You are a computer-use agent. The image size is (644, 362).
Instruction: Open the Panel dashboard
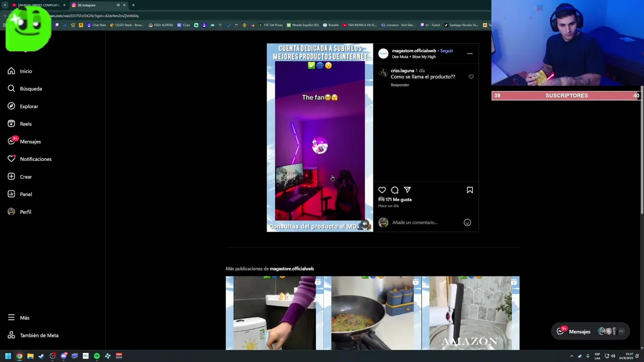(x=20, y=194)
